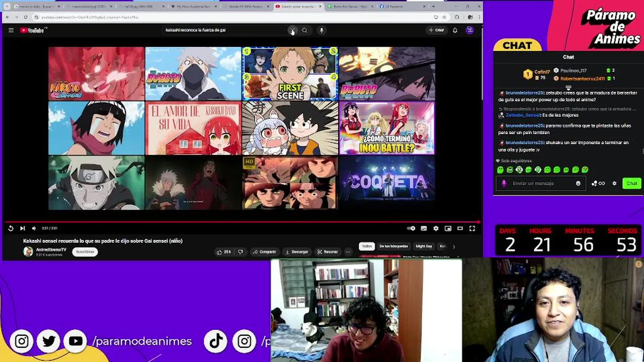644x362 pixels.
Task: Select the De tus búsquedas chip
Action: [393, 246]
